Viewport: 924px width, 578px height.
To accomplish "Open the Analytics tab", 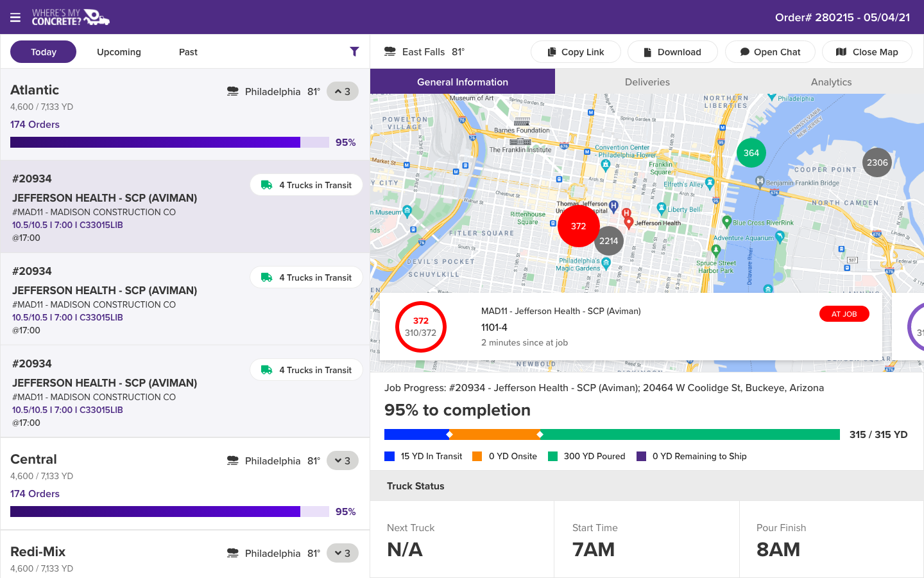I will (832, 82).
